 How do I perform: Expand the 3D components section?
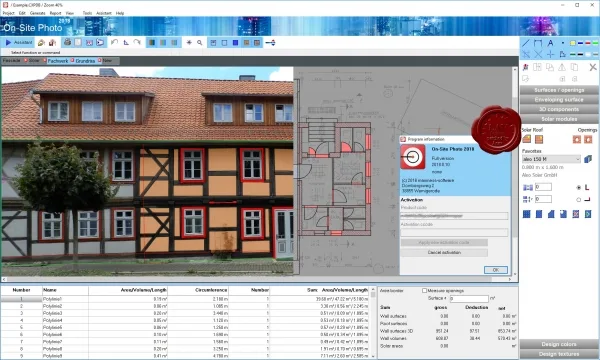pos(559,109)
